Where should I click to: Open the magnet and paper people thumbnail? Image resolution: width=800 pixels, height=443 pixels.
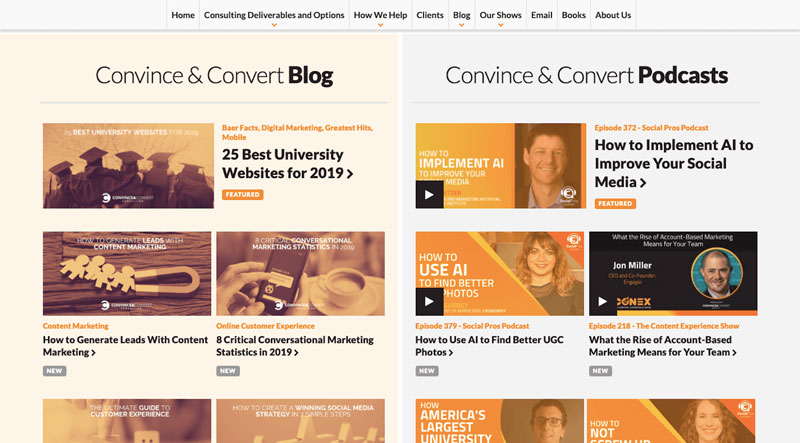click(x=127, y=274)
